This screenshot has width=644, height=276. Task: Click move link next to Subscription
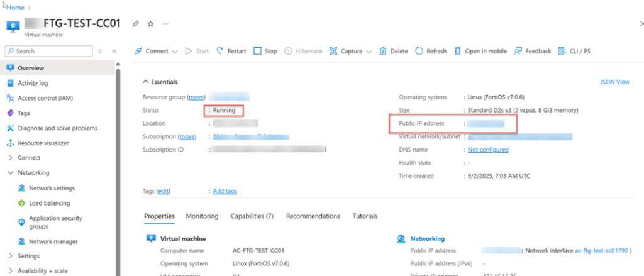[187, 136]
